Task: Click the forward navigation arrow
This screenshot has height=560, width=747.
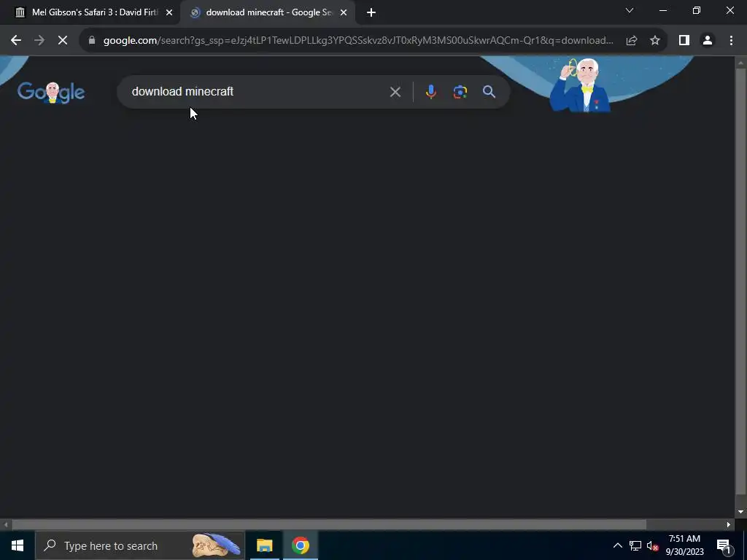Action: click(x=39, y=41)
